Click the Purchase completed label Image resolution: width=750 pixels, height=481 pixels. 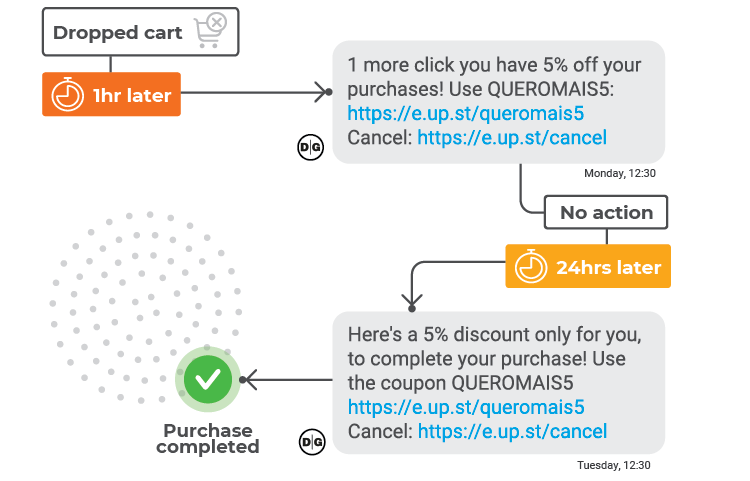tap(208, 438)
